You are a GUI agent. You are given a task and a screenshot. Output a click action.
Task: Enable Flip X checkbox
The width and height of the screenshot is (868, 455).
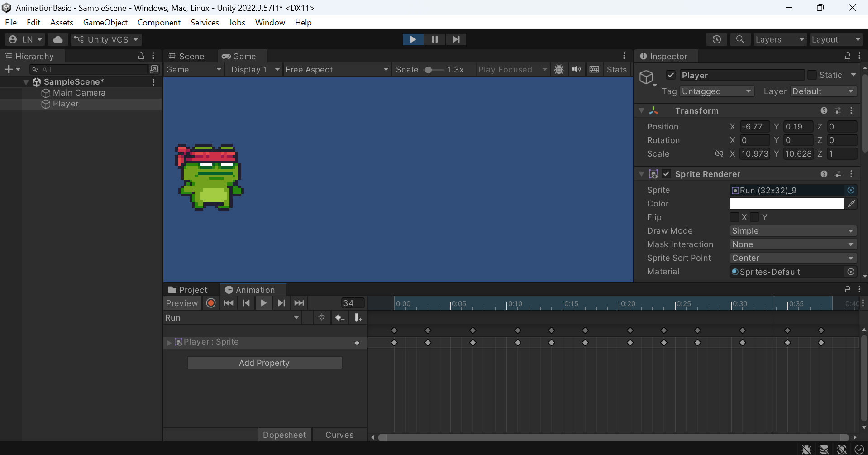(734, 217)
